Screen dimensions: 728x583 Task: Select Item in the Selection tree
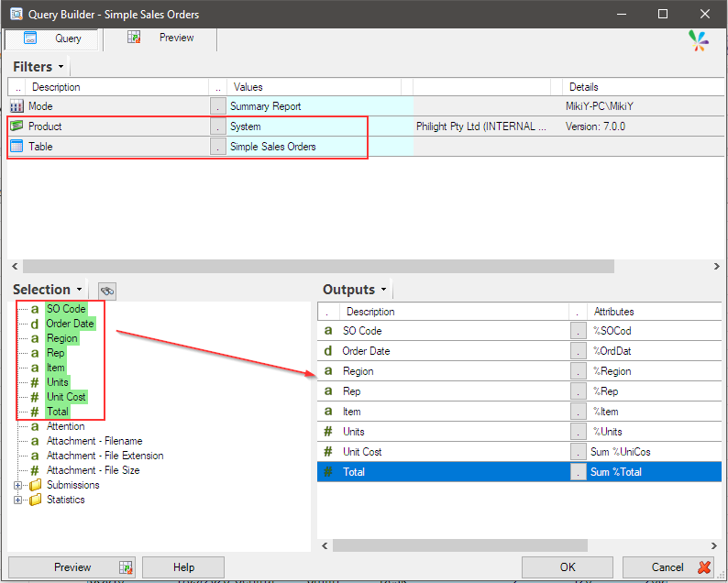click(55, 368)
